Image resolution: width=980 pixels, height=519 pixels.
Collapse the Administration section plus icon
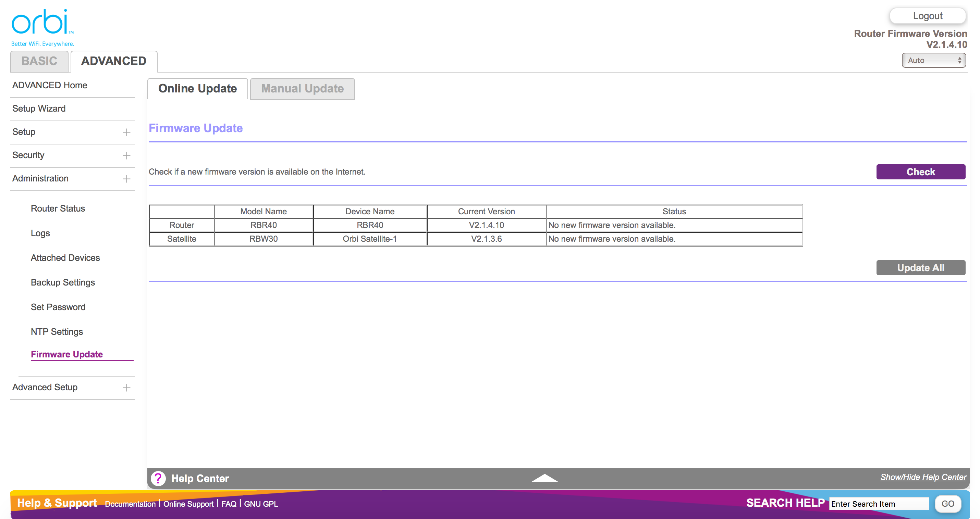tap(126, 179)
